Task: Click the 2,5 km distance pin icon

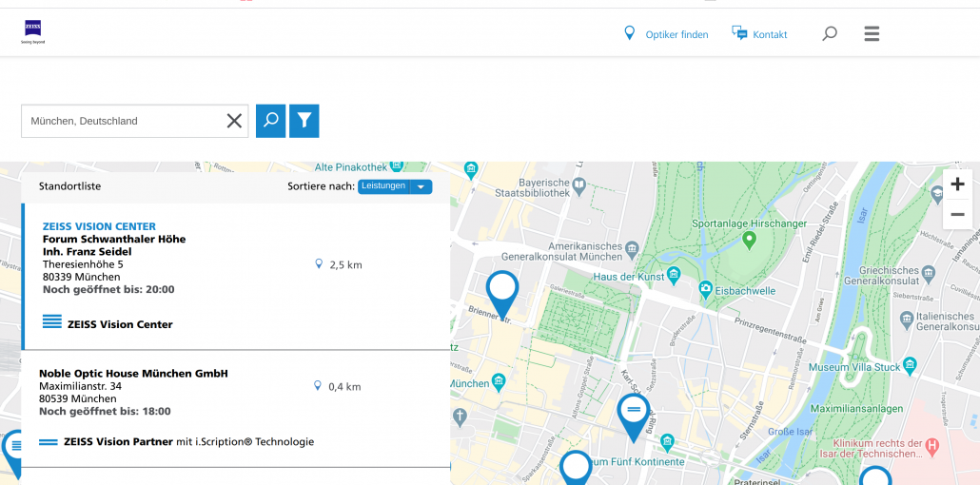Action: [319, 263]
